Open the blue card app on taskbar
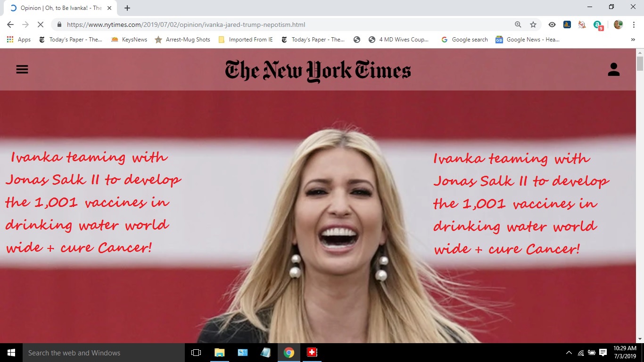This screenshot has height=362, width=644. [242, 353]
